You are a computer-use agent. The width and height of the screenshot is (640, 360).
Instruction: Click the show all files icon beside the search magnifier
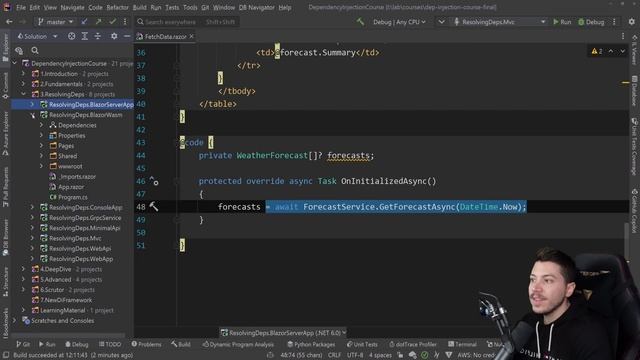(x=19, y=51)
